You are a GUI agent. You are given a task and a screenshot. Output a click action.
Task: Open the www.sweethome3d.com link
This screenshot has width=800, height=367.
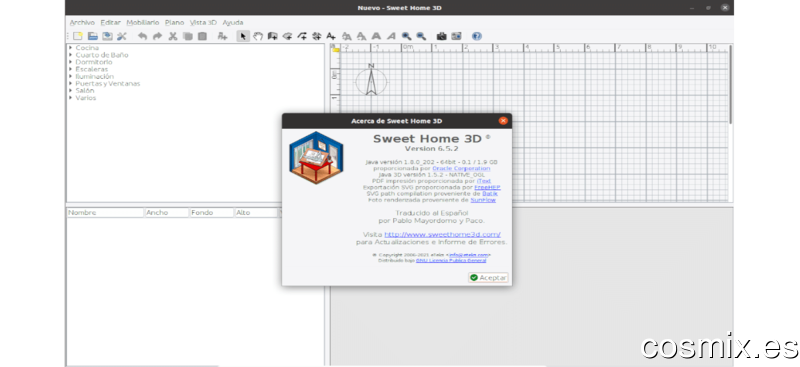[x=442, y=235]
